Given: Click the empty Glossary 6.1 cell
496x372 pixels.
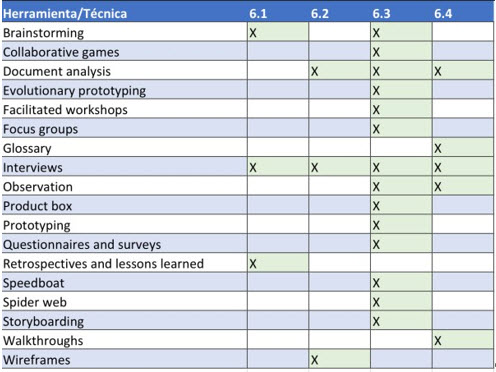Looking at the screenshot, I should (278, 148).
